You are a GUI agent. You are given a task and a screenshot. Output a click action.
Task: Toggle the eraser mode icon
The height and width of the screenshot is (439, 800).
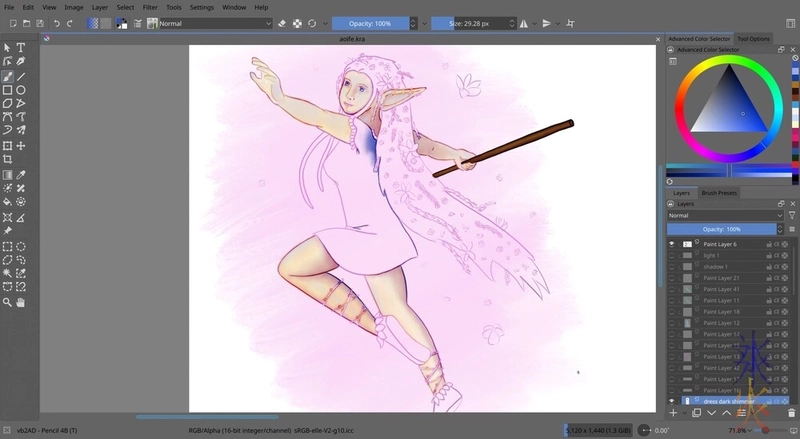tap(282, 23)
